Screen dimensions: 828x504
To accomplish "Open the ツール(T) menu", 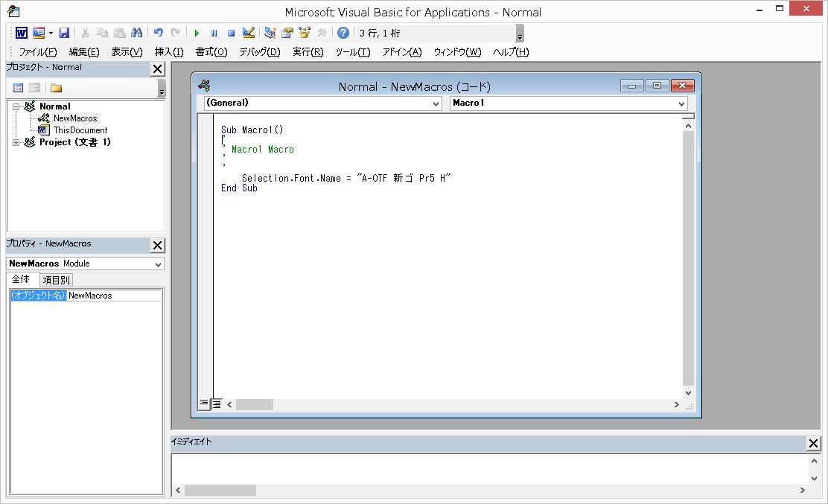I will [353, 51].
